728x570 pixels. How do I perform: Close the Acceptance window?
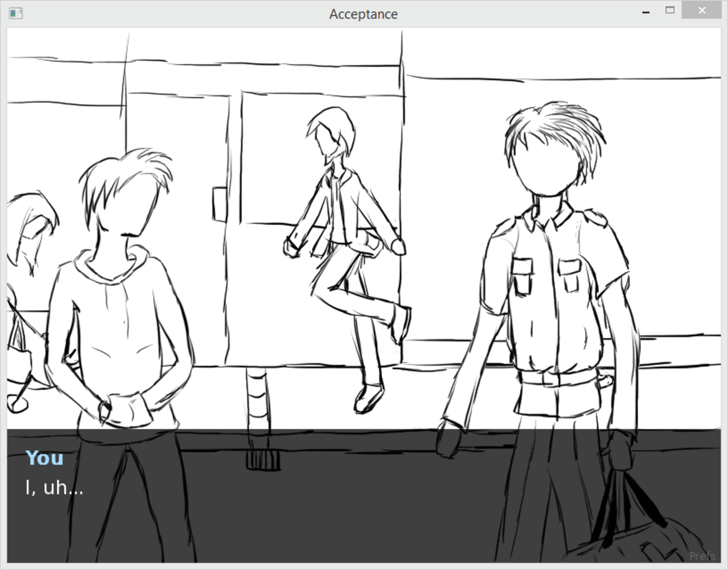[701, 11]
